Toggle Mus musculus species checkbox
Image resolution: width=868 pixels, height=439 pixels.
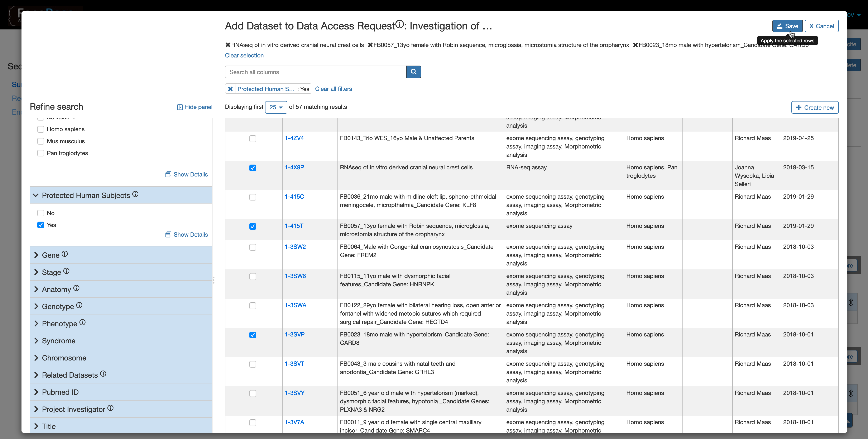point(41,141)
